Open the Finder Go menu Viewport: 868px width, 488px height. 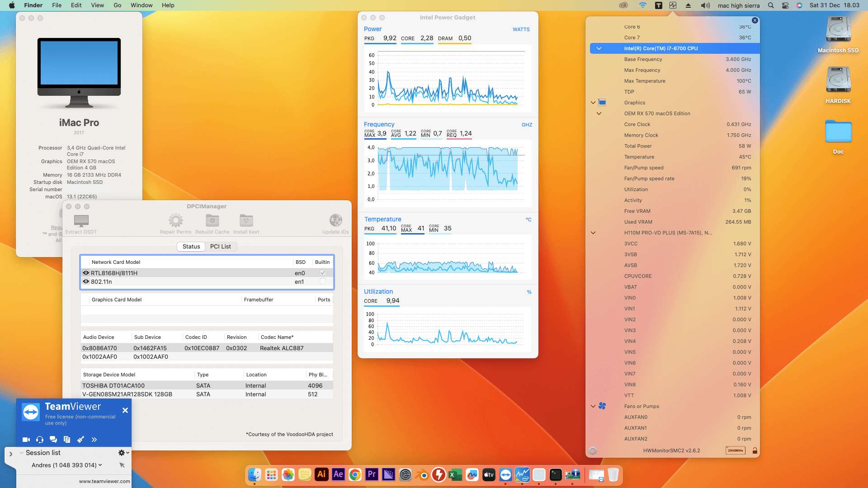pos(118,5)
